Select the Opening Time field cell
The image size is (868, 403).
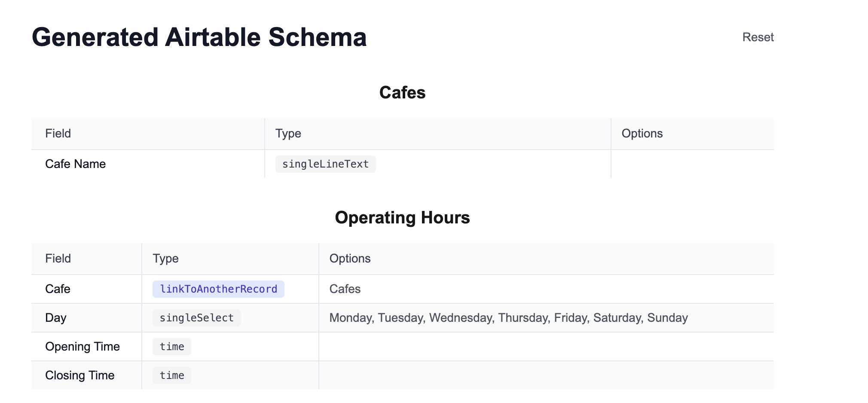(86, 347)
